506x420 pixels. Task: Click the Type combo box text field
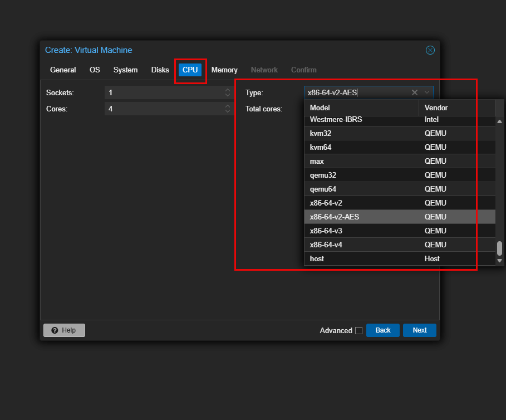click(357, 92)
